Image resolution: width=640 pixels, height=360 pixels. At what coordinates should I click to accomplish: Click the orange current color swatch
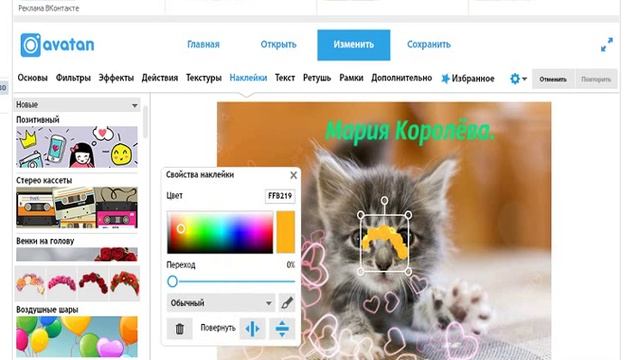(x=286, y=232)
